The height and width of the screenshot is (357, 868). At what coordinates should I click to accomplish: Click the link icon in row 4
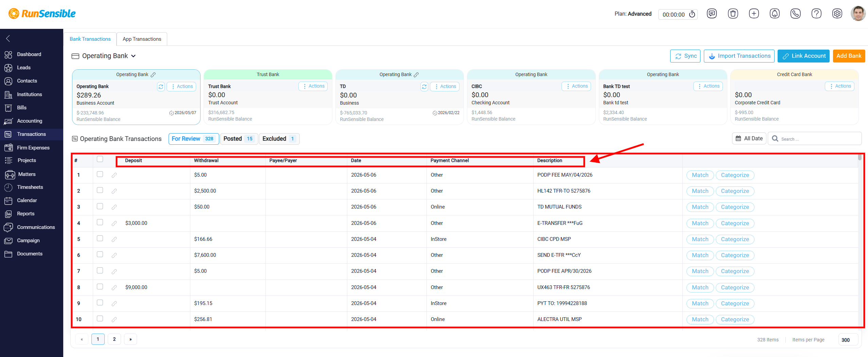(x=114, y=224)
